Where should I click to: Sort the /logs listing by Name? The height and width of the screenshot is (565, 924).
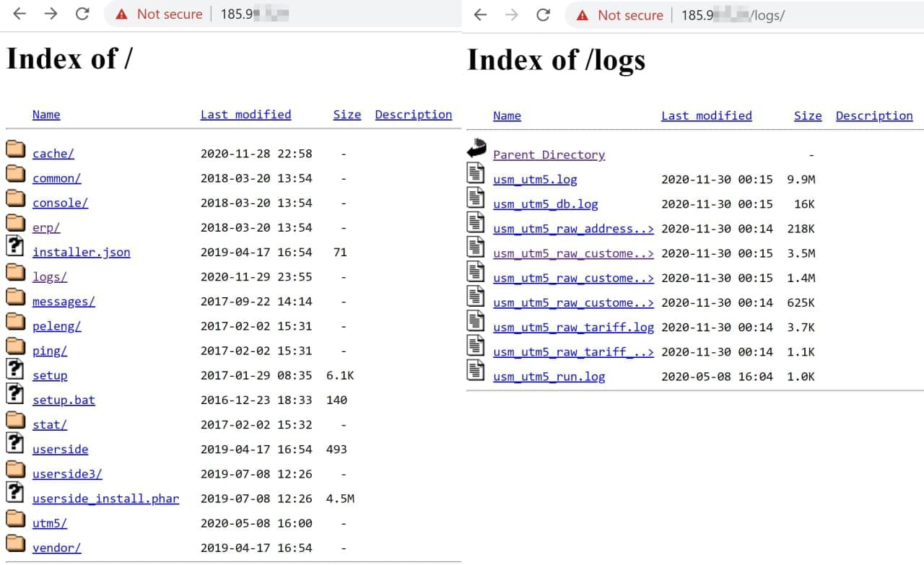507,115
